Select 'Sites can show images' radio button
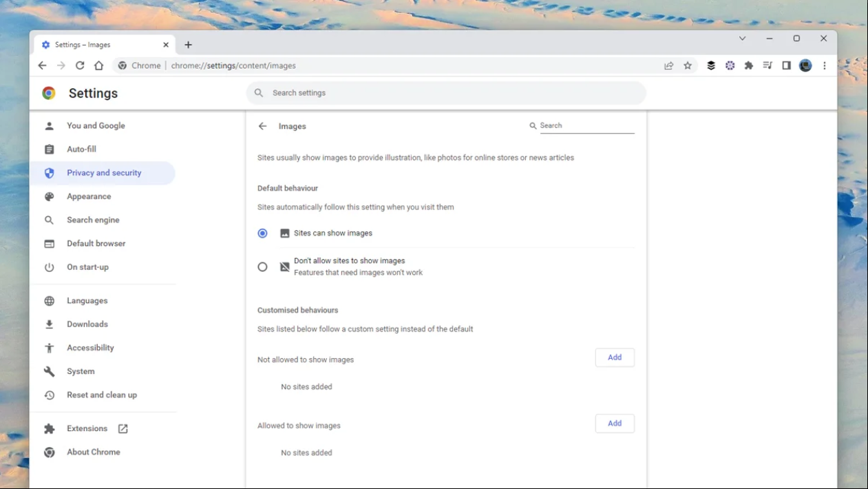 click(x=262, y=233)
